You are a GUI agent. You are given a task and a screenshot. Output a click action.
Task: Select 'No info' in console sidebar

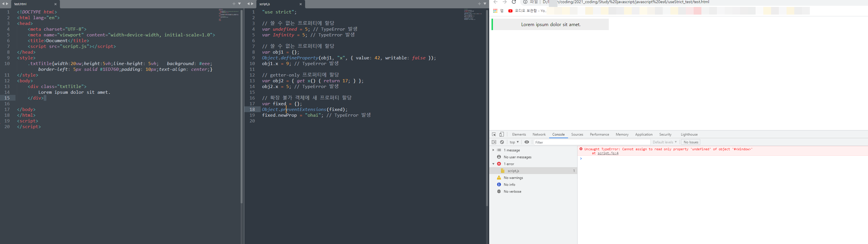tap(509, 185)
